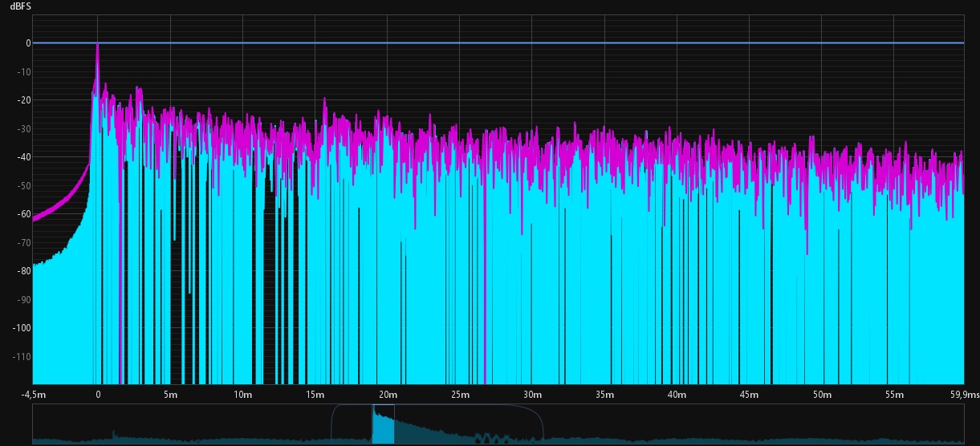Click the 45m time axis label
The height and width of the screenshot is (446, 980).
[x=749, y=395]
